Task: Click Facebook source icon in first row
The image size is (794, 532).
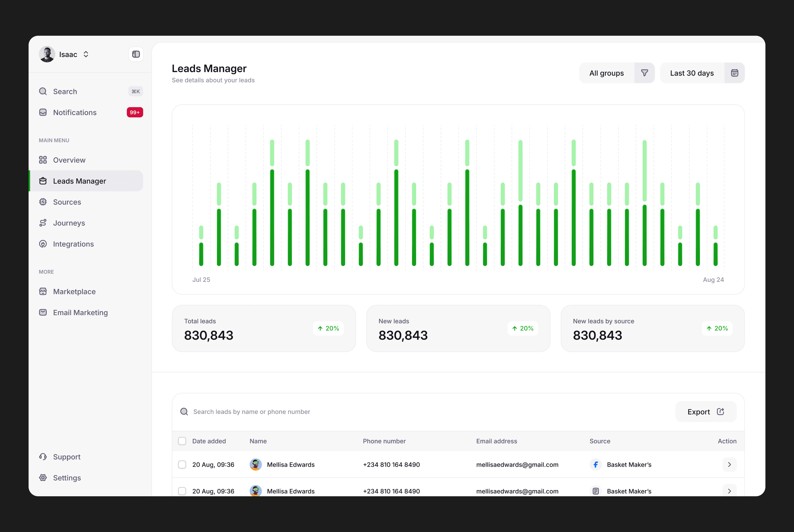Action: (x=595, y=465)
